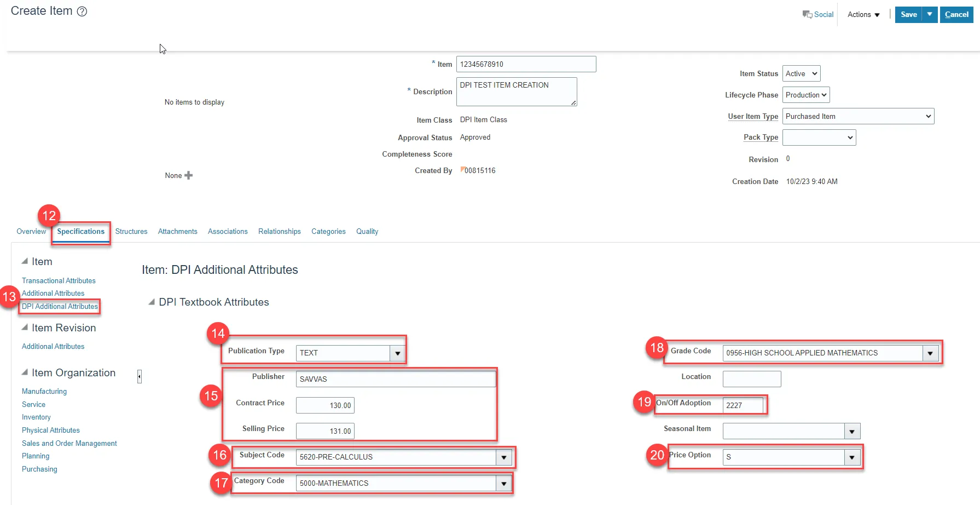The height and width of the screenshot is (505, 980).
Task: Collapse the Item Organization tree section
Action: [25, 372]
